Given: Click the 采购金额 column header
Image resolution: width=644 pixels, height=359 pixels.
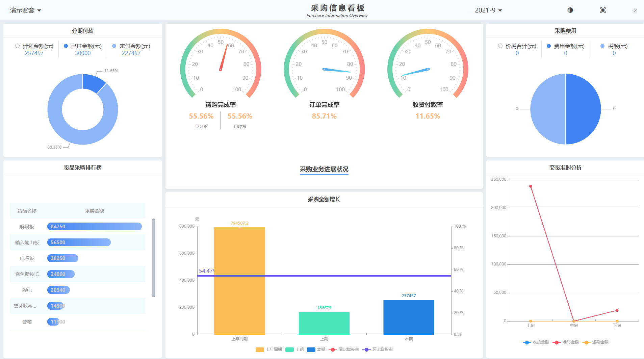Looking at the screenshot, I should click(x=95, y=211).
